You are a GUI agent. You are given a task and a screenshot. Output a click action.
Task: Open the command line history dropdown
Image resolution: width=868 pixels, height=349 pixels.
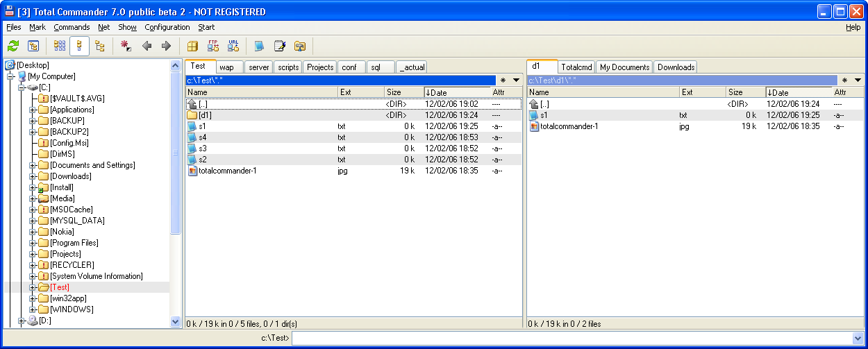(857, 338)
